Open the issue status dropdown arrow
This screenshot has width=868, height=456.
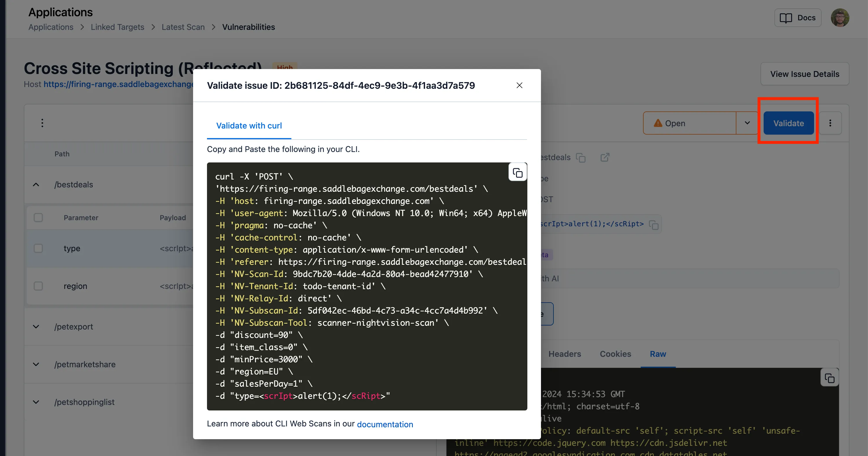747,123
